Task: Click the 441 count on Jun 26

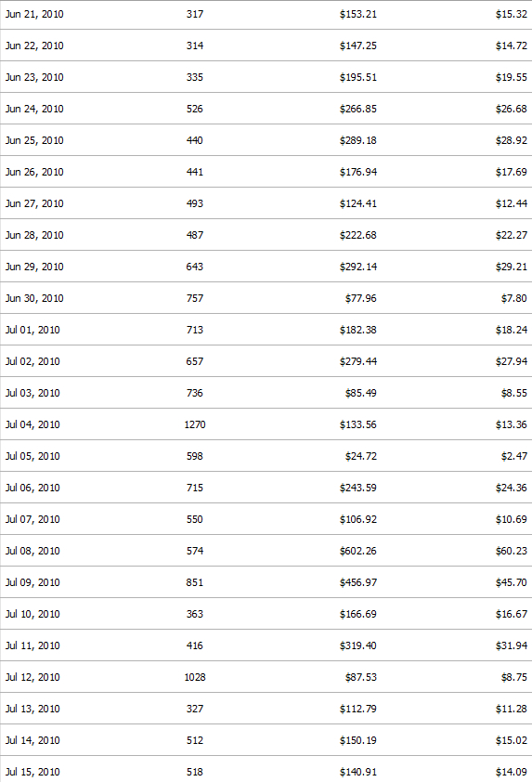Action: click(x=194, y=172)
